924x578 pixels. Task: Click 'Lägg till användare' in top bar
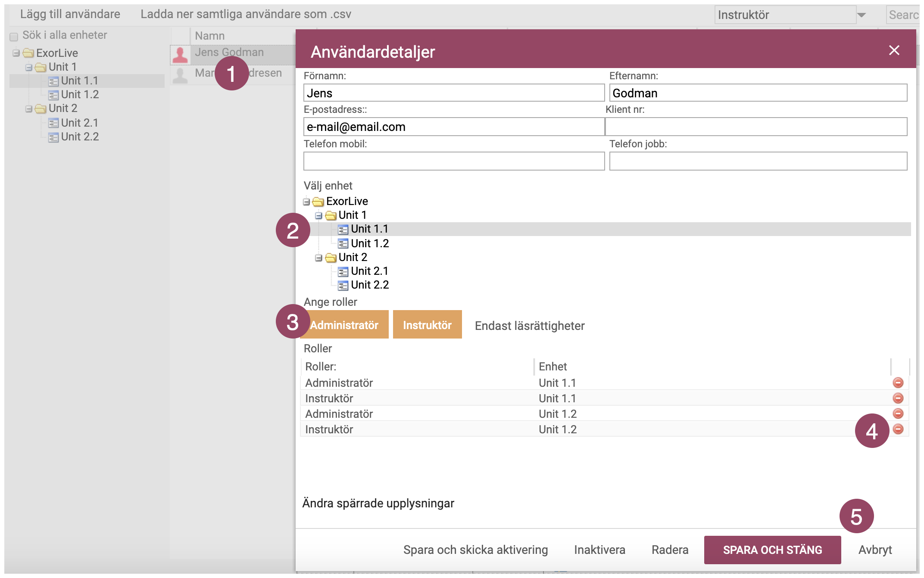coord(70,14)
